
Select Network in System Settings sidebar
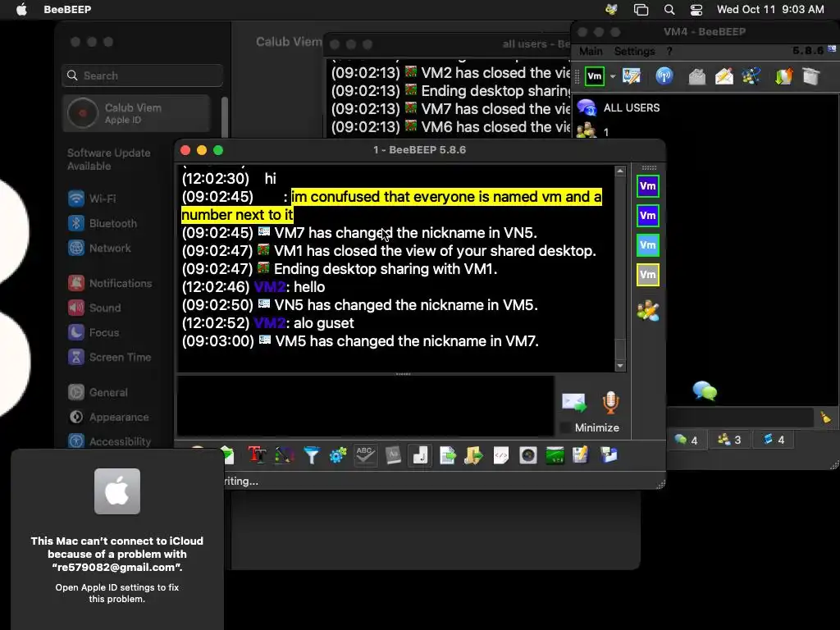(99, 248)
